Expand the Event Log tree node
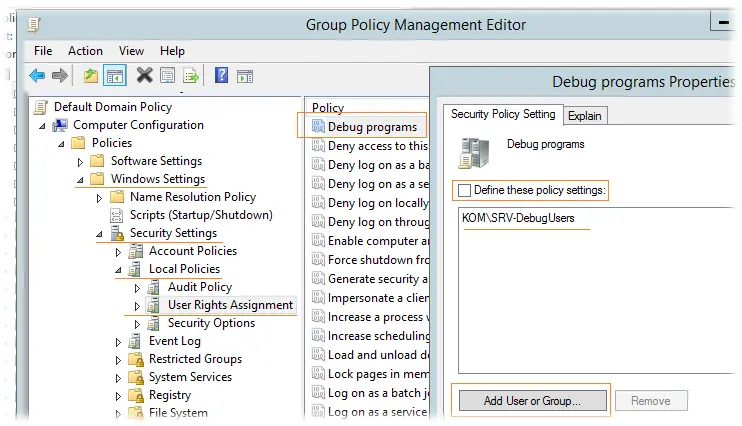 [120, 342]
